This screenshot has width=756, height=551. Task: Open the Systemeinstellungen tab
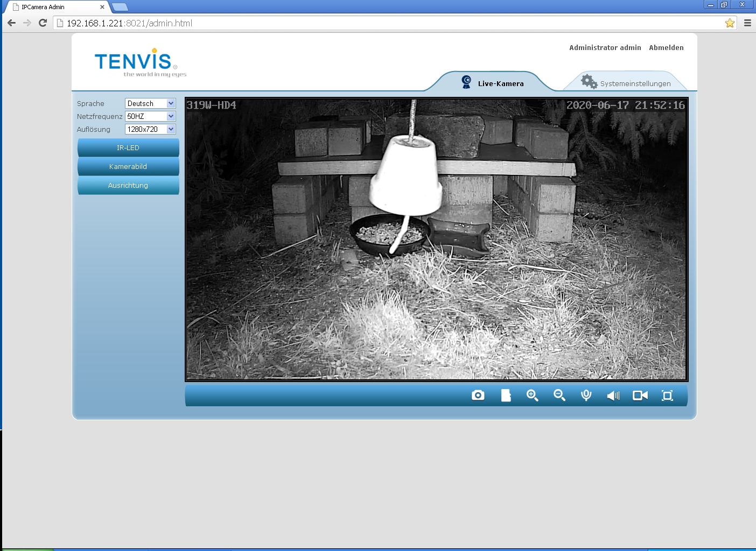coord(626,83)
